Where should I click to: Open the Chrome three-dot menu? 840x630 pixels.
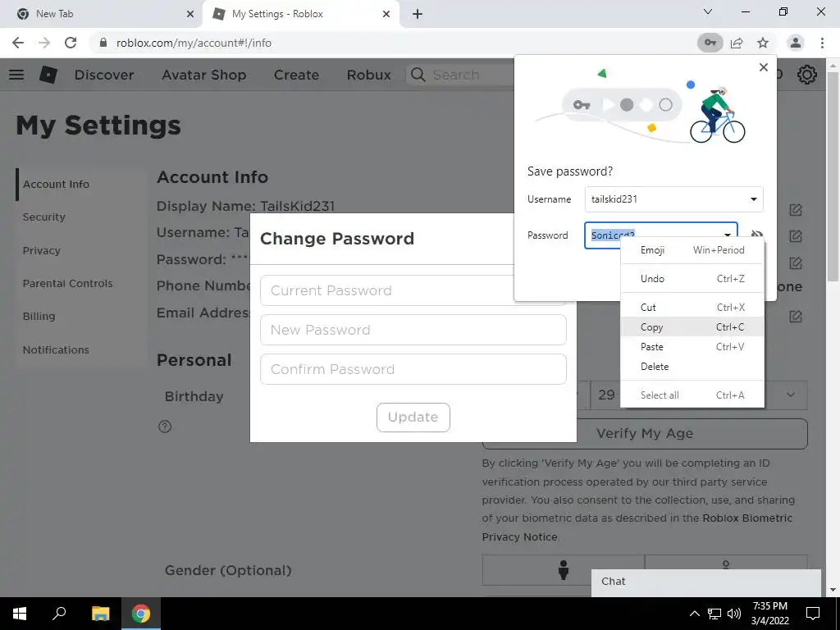(822, 43)
